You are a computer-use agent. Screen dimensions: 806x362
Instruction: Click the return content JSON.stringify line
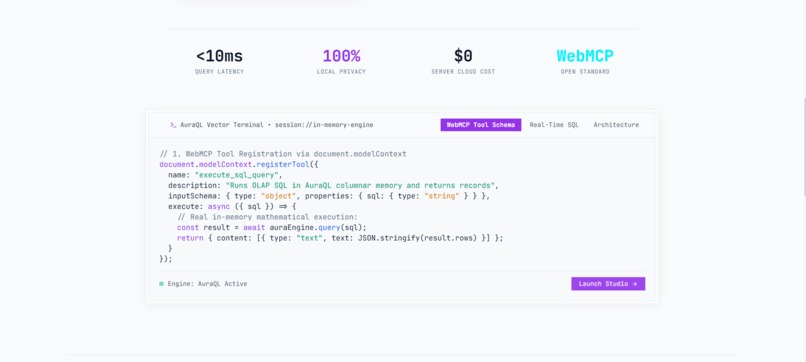[x=340, y=238]
